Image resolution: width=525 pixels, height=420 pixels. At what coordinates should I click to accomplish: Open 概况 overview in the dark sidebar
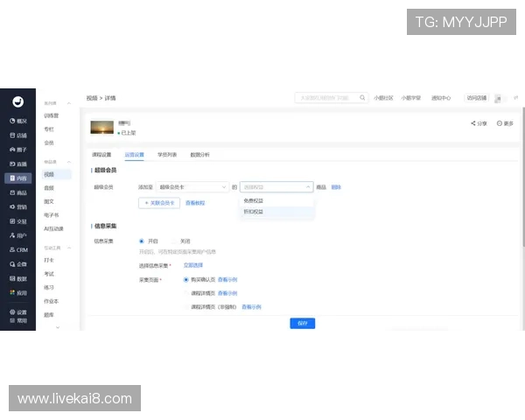17,121
